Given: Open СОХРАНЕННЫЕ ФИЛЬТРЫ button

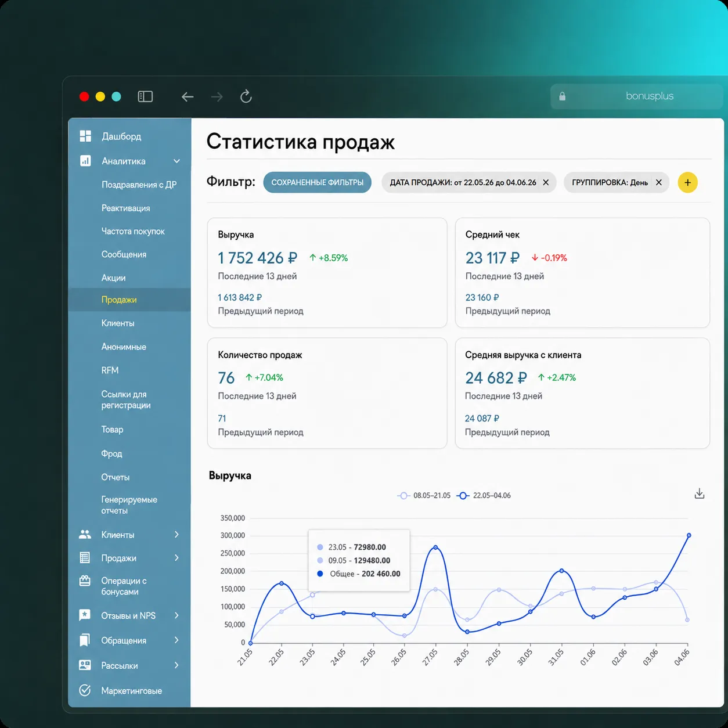Looking at the screenshot, I should [x=317, y=182].
